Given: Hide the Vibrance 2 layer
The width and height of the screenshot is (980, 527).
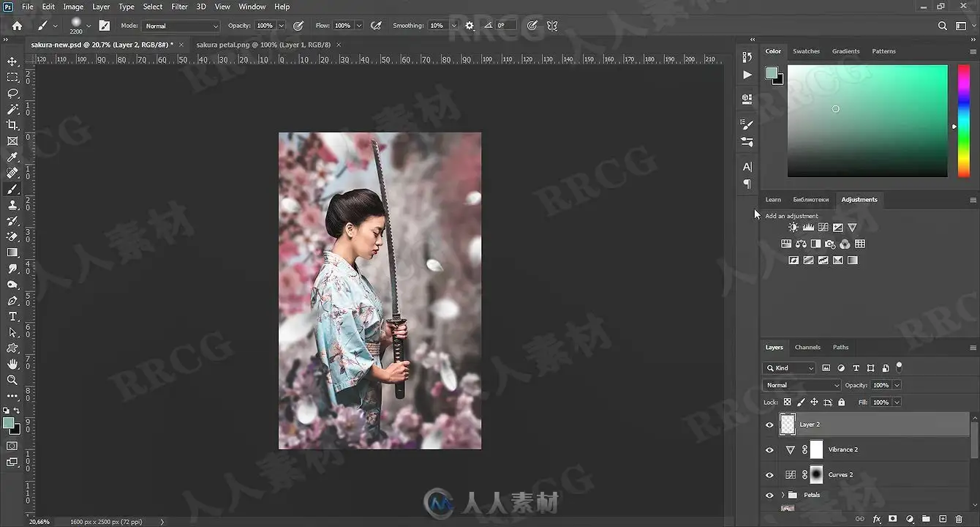Looking at the screenshot, I should (769, 450).
